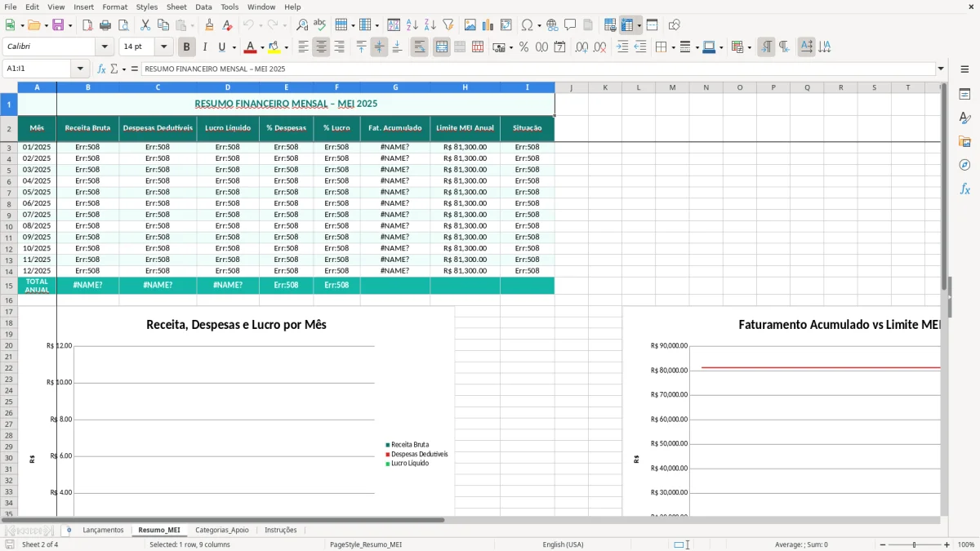Click column header H
Screen dimensions: 980x551
point(465,87)
